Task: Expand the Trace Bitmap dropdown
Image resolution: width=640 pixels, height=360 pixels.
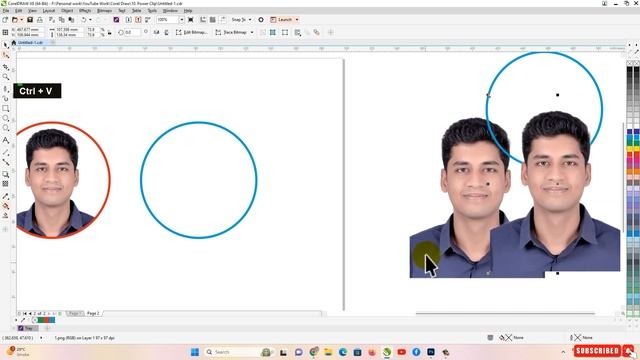Action: (x=252, y=32)
